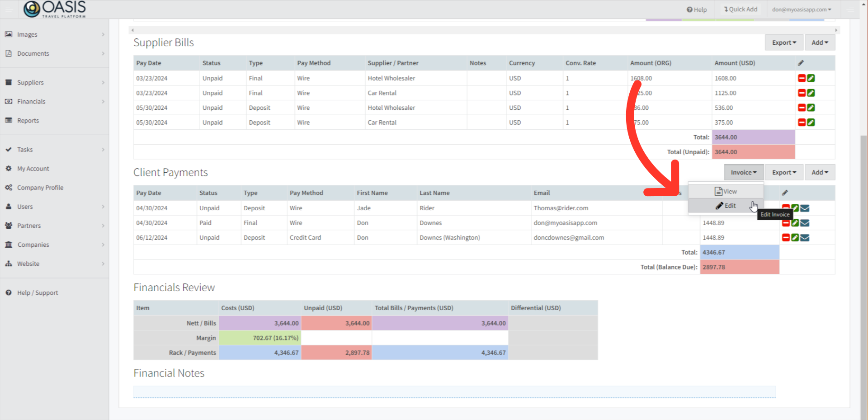Expand the Export dropdown for Supplier Bills
This screenshot has height=420, width=868.
[x=784, y=42]
